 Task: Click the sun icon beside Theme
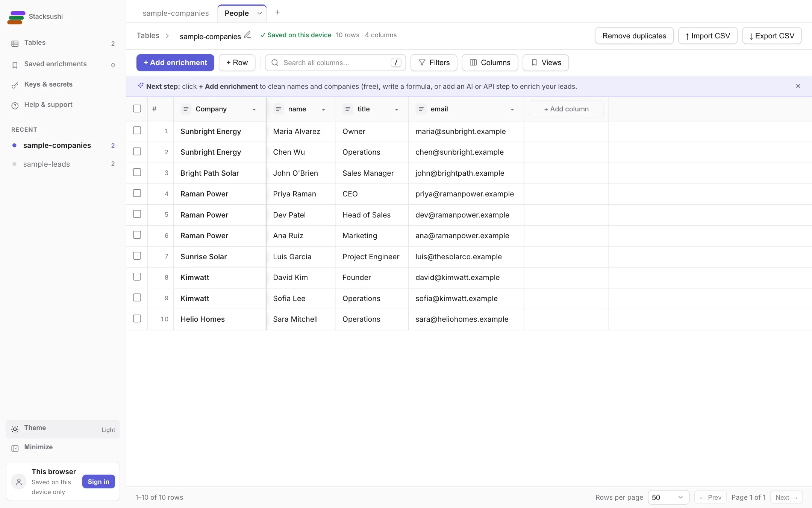pos(15,429)
